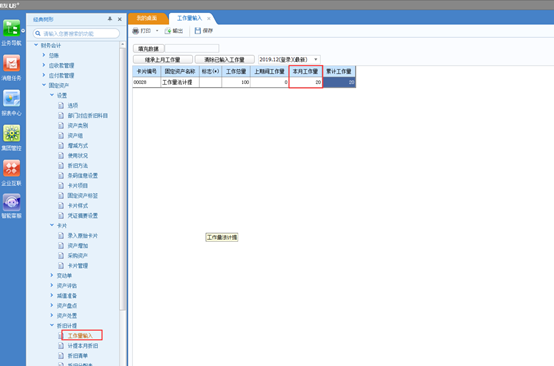Click the 打印 printer icon in toolbar
The image size is (554, 366).
[x=135, y=31]
